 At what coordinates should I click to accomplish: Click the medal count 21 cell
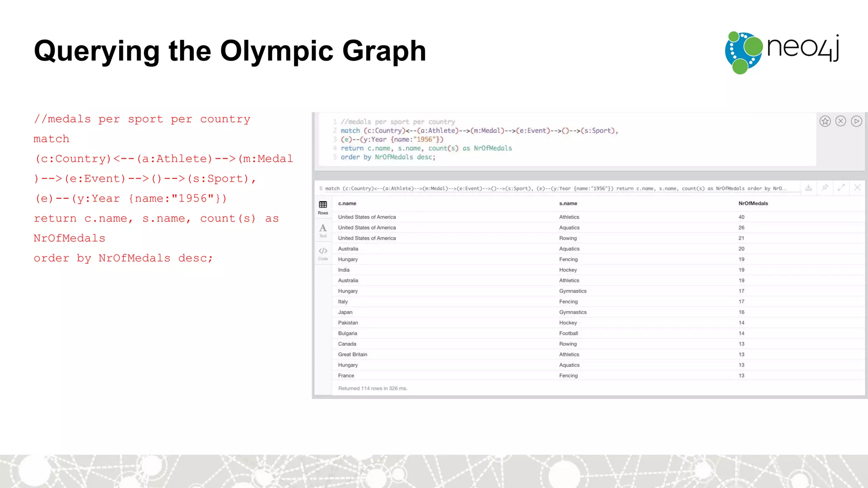(x=741, y=238)
